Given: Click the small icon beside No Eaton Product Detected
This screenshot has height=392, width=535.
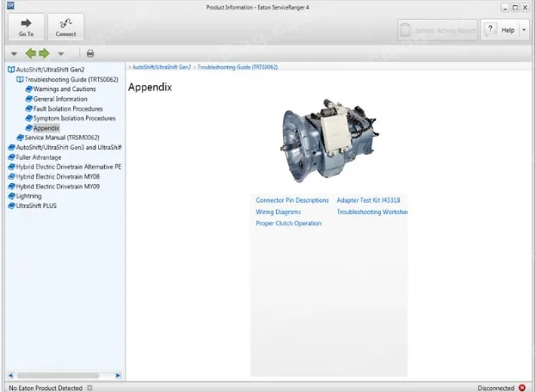Looking at the screenshot, I should coord(89,388).
